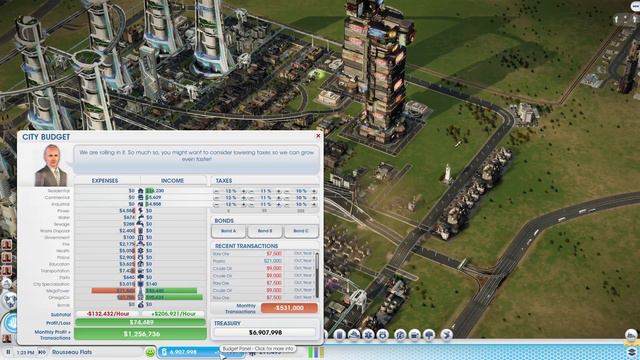
Task: Decrease low-wealth Industrial tax from 12%
Action: pyautogui.click(x=217, y=204)
